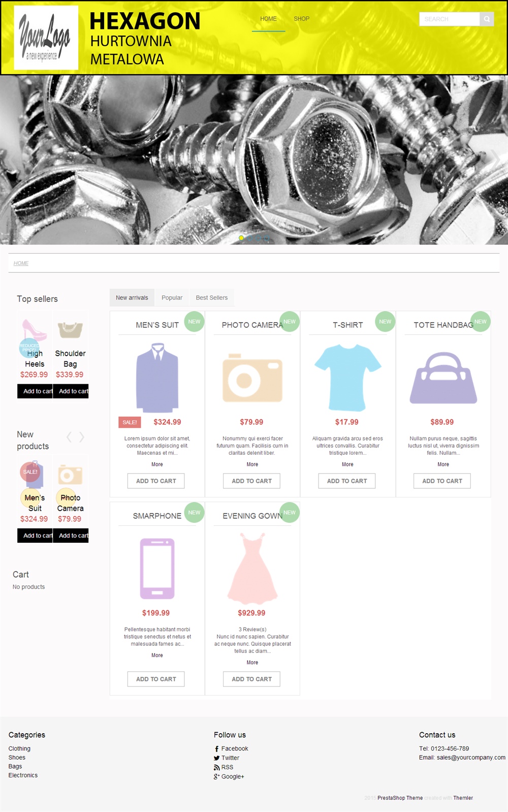Click the Twitter bird icon
508x812 pixels.
[217, 758]
